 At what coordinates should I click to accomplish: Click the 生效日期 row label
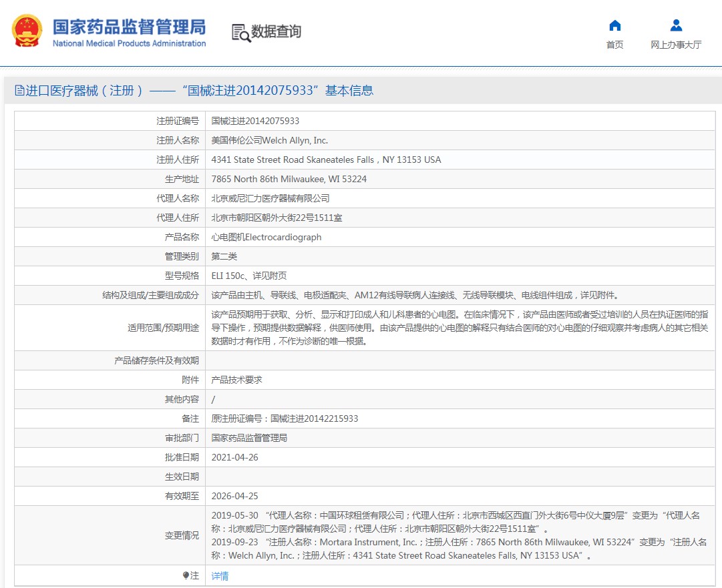[x=182, y=477]
